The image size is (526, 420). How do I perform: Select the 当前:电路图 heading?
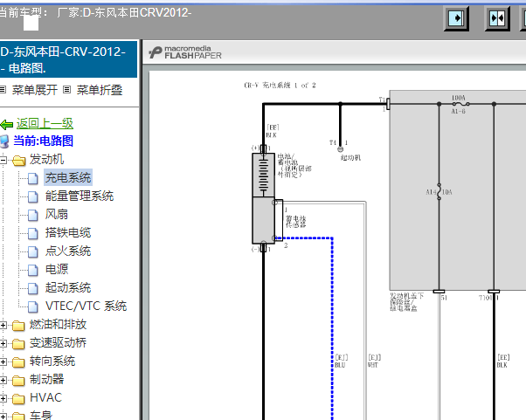coord(44,141)
